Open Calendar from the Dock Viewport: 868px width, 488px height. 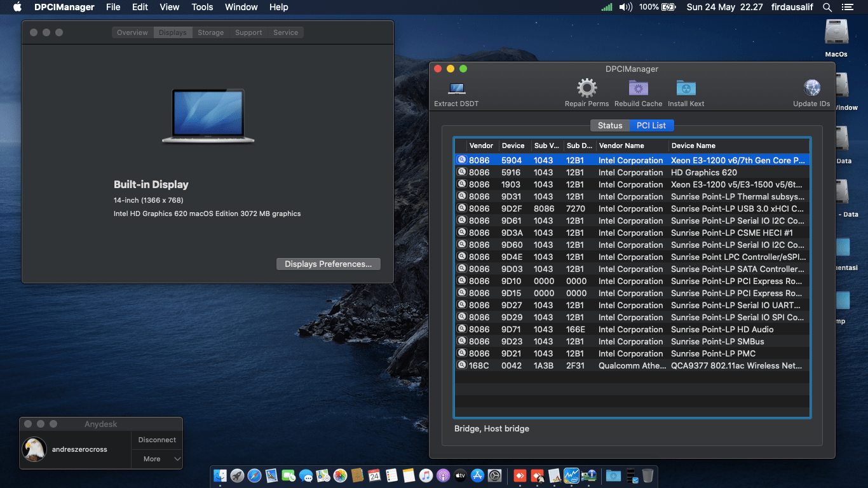[374, 475]
